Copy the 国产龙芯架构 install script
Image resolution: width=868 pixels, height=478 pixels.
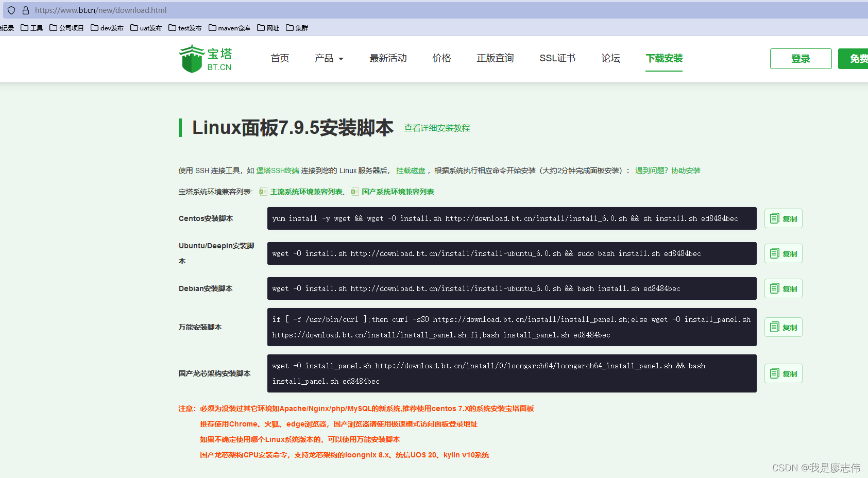coord(784,373)
